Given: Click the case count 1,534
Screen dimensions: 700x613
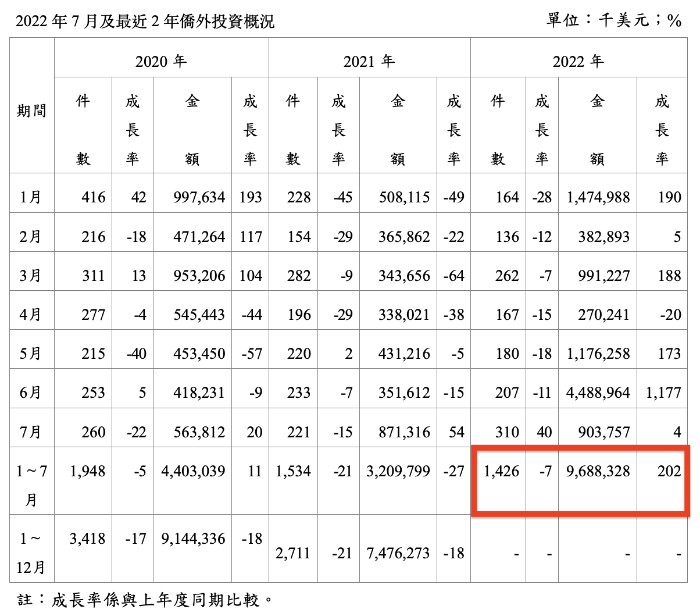Looking at the screenshot, I should point(293,471).
